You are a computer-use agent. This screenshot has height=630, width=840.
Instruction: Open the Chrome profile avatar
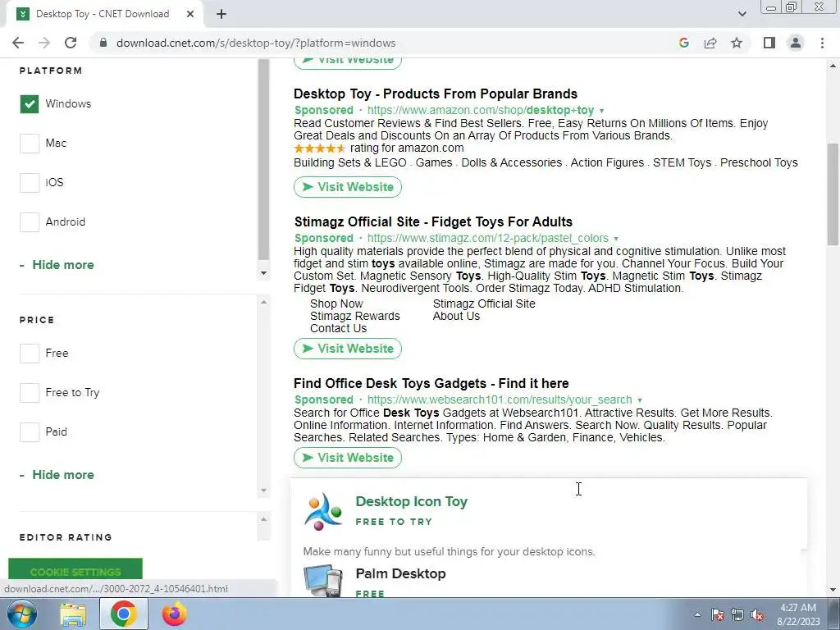click(796, 43)
